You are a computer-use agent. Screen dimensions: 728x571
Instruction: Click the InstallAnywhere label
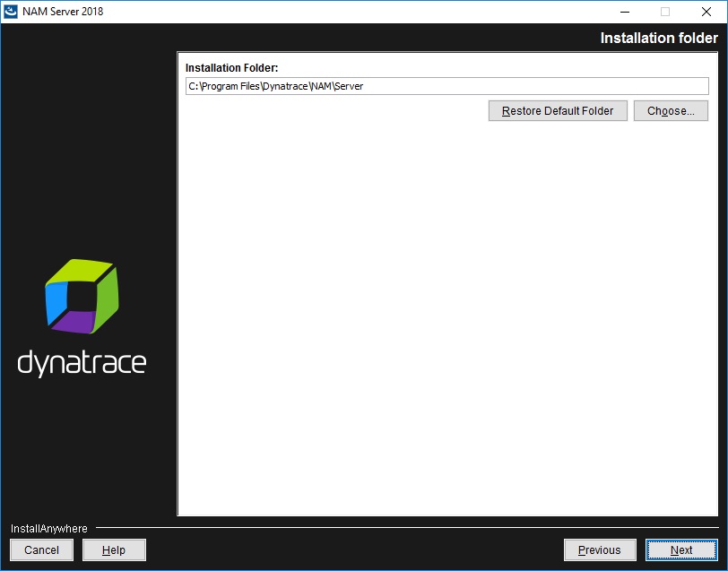tap(49, 528)
